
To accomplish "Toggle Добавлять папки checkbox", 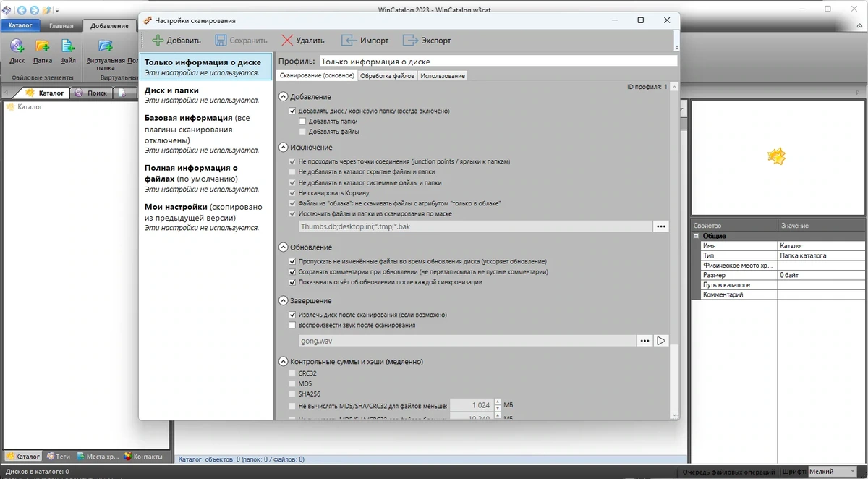I will coord(302,122).
